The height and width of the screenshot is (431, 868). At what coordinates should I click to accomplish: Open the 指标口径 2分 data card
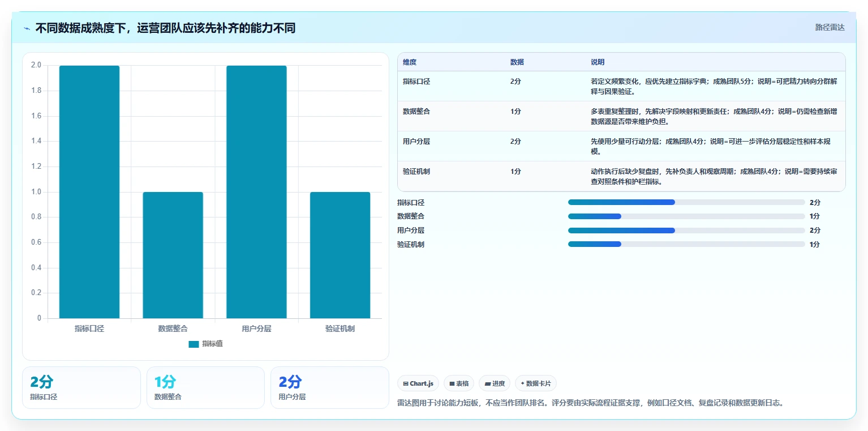tap(81, 387)
